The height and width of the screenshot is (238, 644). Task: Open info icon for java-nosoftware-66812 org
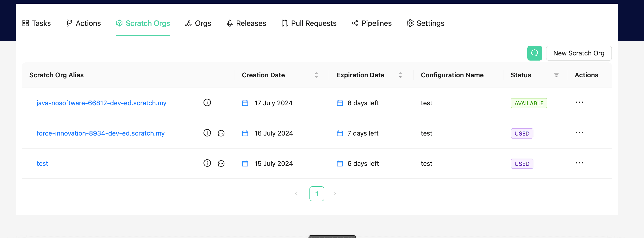click(x=207, y=103)
